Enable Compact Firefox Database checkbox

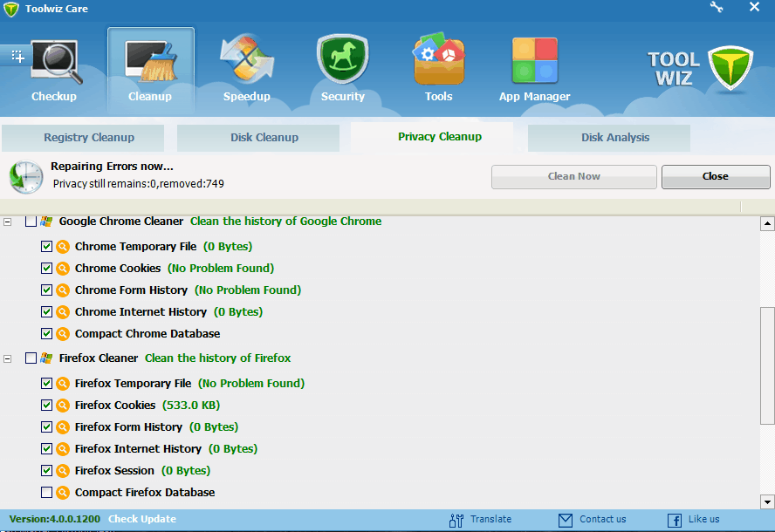coord(46,493)
